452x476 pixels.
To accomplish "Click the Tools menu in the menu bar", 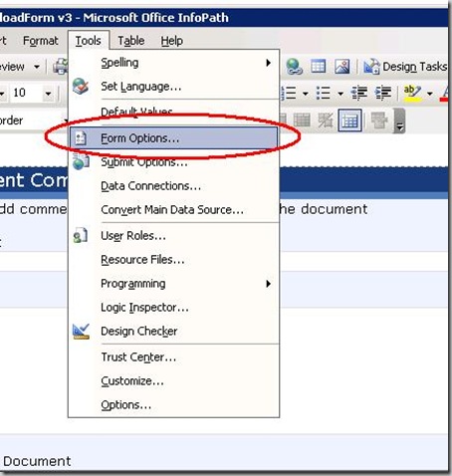I will pyautogui.click(x=89, y=41).
